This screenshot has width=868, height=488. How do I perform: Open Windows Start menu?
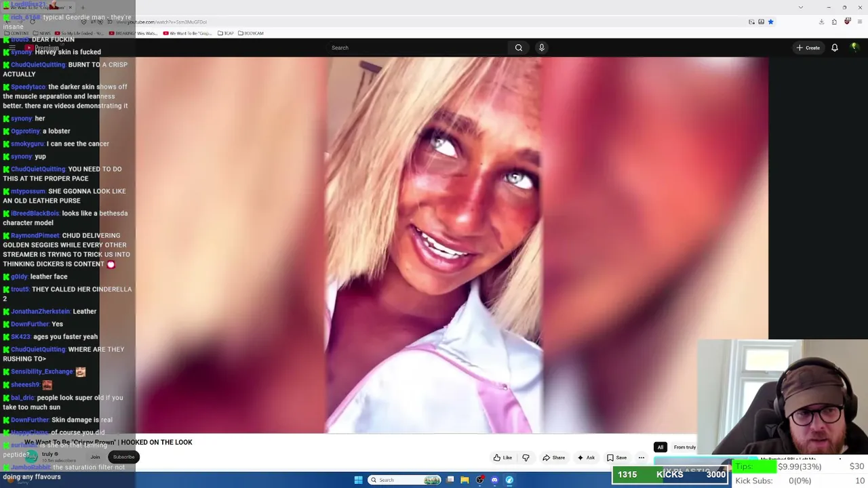click(358, 480)
